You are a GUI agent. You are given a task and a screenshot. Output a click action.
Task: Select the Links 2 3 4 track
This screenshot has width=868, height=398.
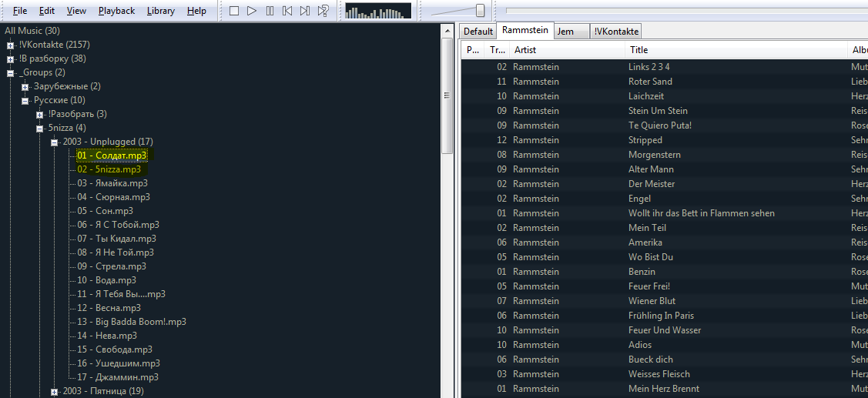click(664, 67)
